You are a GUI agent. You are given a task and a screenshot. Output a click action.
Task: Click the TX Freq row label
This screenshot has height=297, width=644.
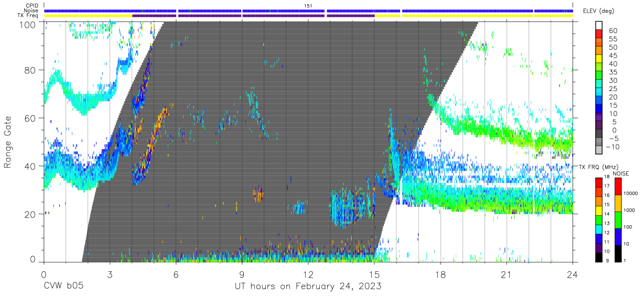point(28,16)
